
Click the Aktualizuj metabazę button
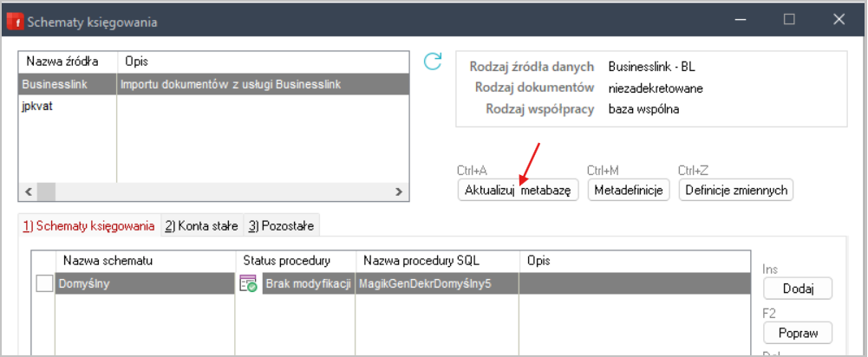[518, 190]
